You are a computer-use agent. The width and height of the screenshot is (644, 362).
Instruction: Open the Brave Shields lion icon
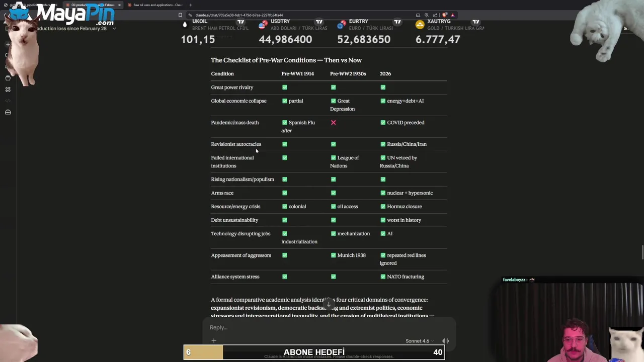pos(445,15)
